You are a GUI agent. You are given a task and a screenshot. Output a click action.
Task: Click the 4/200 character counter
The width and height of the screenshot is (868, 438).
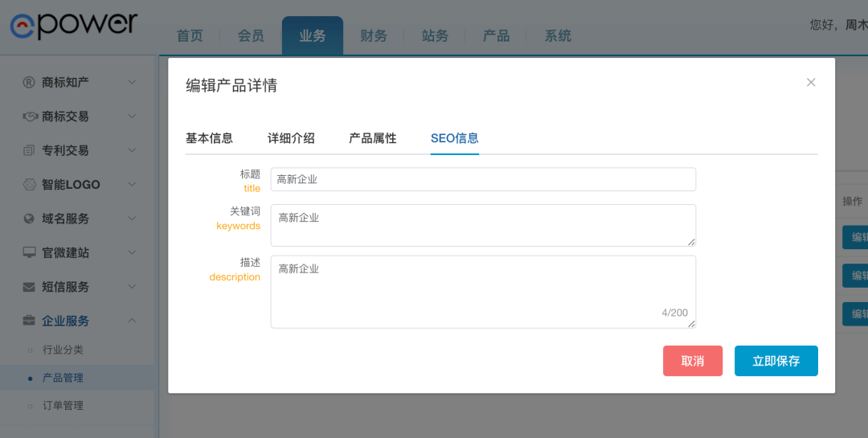[x=675, y=313]
